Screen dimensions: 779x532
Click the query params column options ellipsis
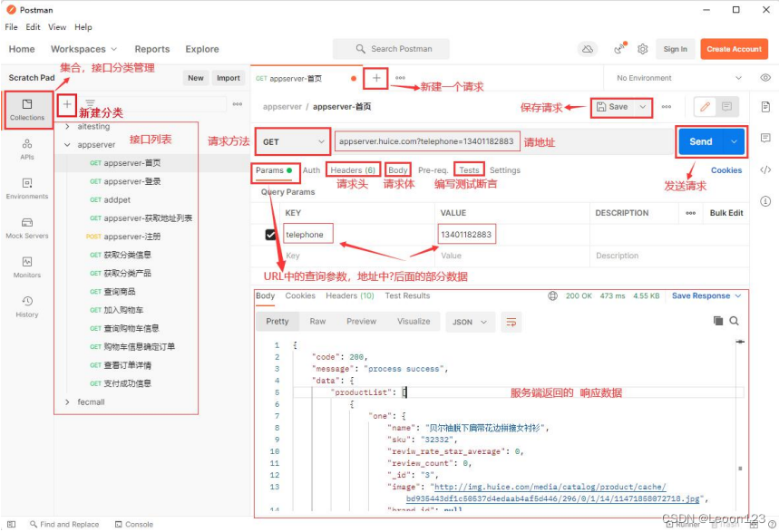690,213
